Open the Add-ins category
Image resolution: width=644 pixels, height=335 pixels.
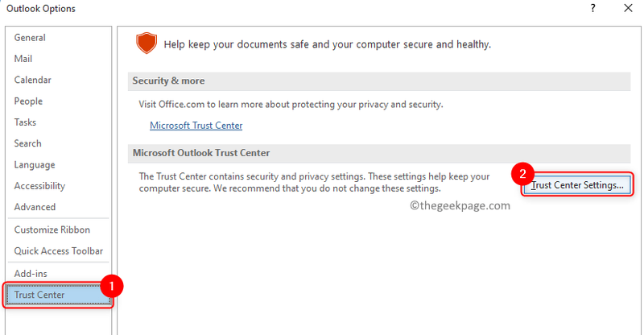coord(58,273)
